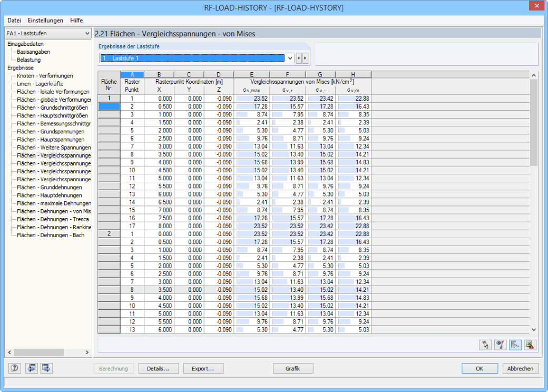
Task: Go to next input window icon
Action: coord(46,368)
